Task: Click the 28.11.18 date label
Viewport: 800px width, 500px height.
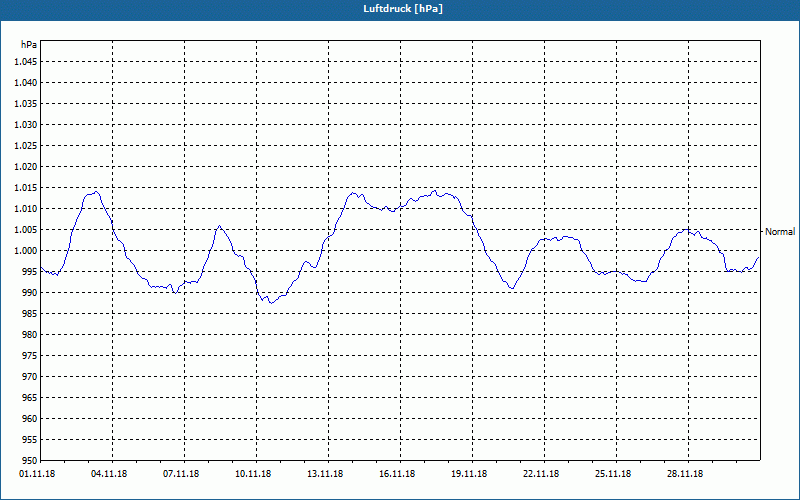Action: coord(685,474)
